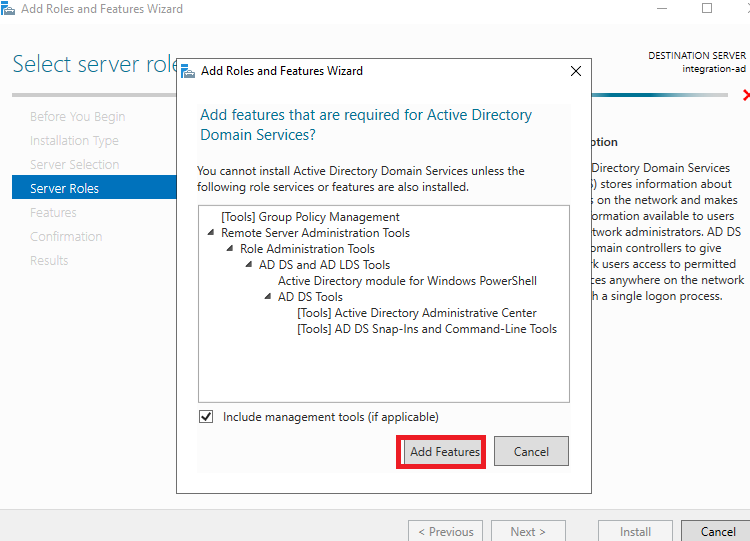Click the Add features required heading

point(366,125)
